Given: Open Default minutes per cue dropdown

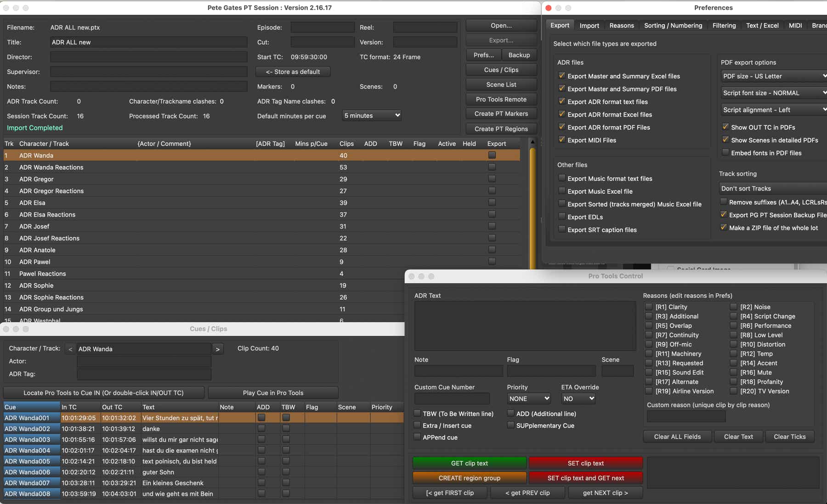Looking at the screenshot, I should tap(372, 116).
